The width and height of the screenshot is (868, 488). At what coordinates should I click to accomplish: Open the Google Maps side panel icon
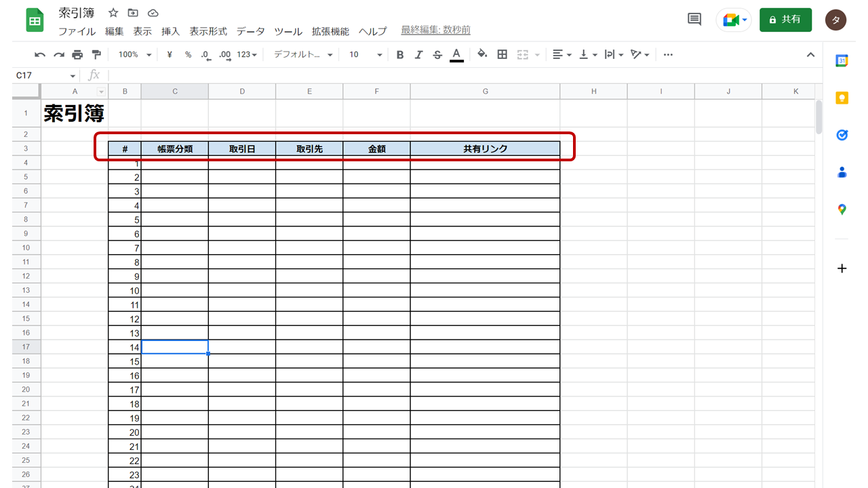pos(842,209)
